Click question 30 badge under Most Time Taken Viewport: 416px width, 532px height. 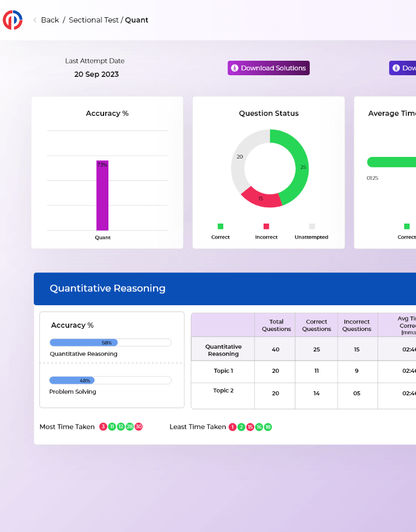click(x=138, y=427)
